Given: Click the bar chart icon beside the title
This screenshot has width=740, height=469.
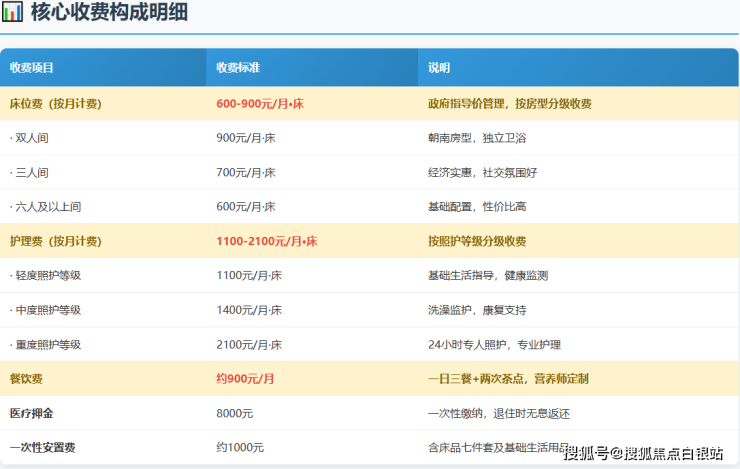Looking at the screenshot, I should coord(13,13).
